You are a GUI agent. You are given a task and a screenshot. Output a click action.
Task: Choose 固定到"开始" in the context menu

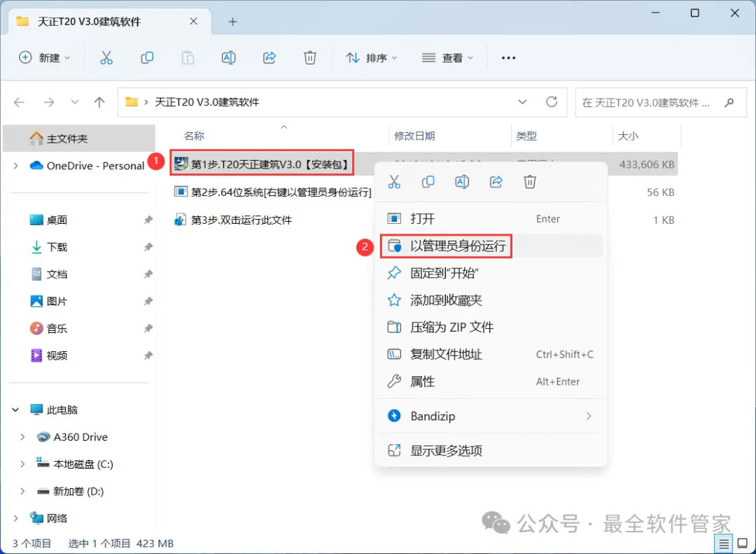coord(491,273)
